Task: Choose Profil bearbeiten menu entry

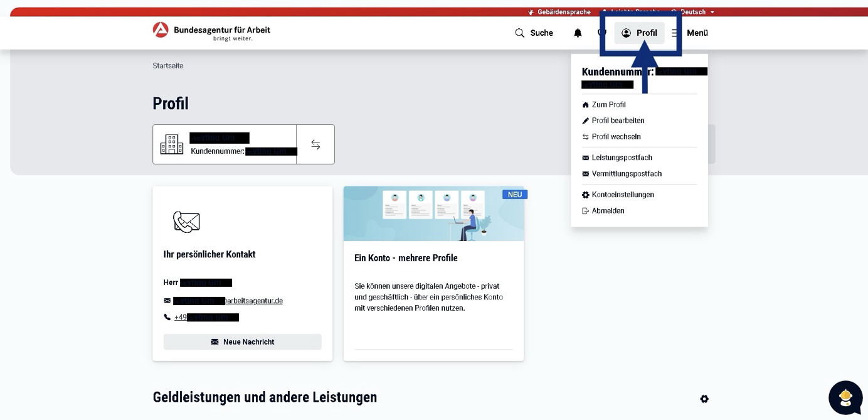Action: coord(618,121)
